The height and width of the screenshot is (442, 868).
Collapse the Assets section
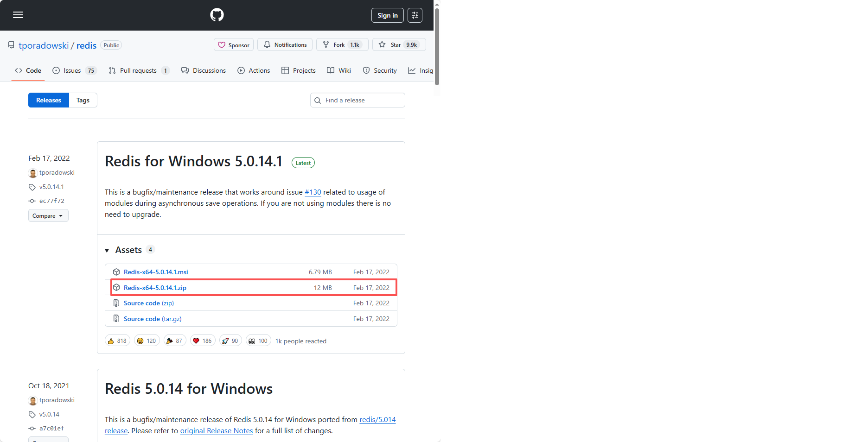[x=107, y=251]
